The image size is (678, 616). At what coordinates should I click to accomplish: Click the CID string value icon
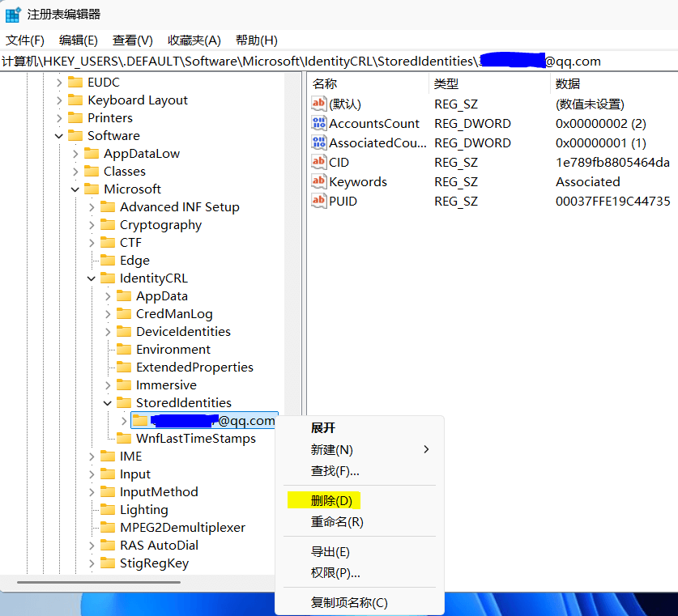tap(319, 162)
